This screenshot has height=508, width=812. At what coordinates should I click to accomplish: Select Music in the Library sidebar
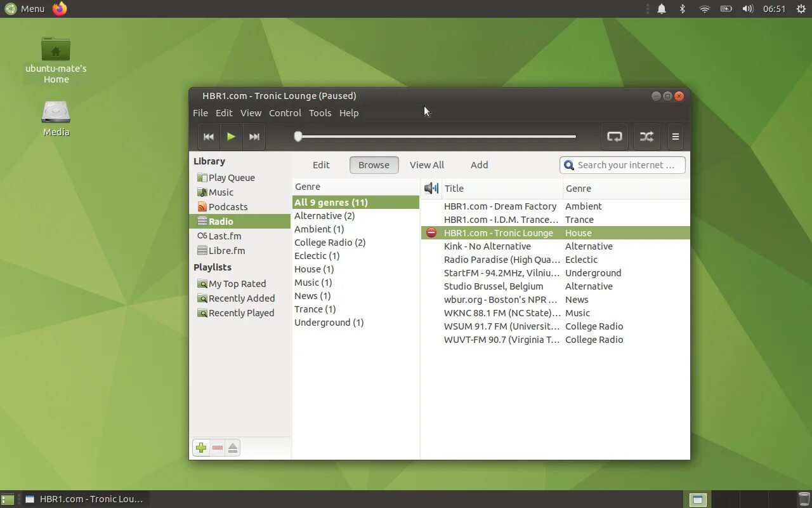click(240, 192)
